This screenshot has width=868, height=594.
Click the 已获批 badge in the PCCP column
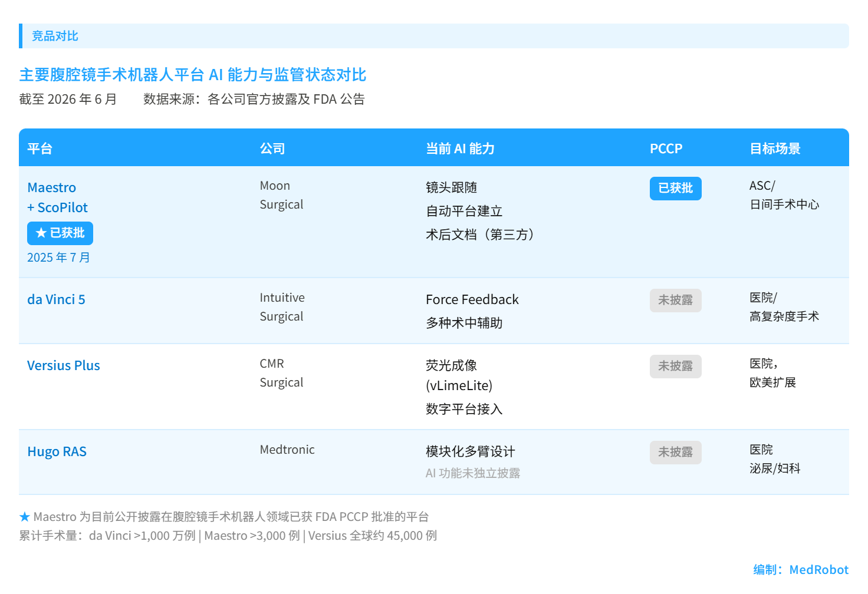pyautogui.click(x=676, y=189)
